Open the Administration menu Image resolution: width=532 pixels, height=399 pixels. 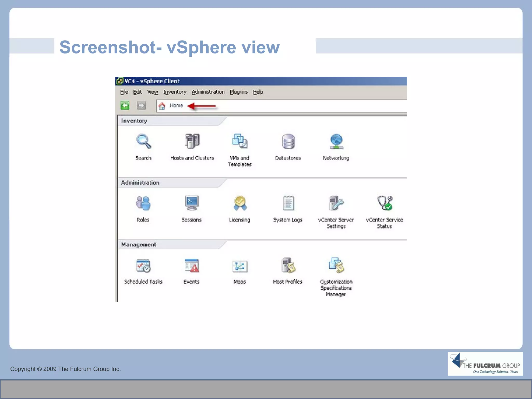208,92
